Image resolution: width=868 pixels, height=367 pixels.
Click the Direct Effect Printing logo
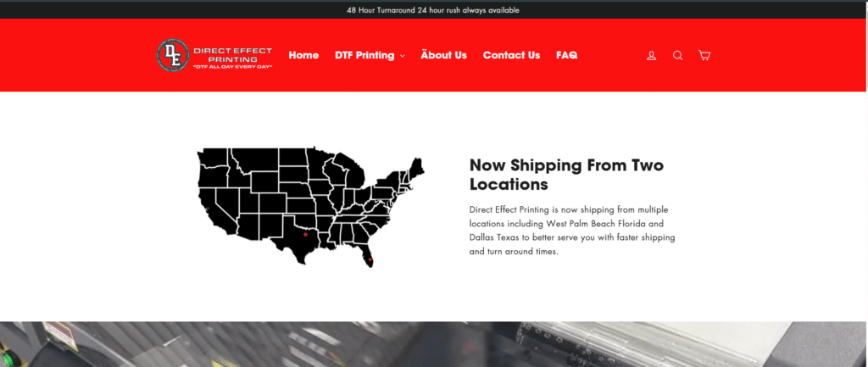pyautogui.click(x=214, y=55)
